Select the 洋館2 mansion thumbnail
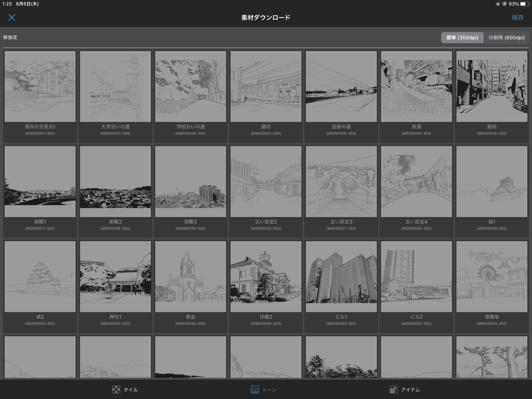The height and width of the screenshot is (399, 532). click(x=266, y=276)
